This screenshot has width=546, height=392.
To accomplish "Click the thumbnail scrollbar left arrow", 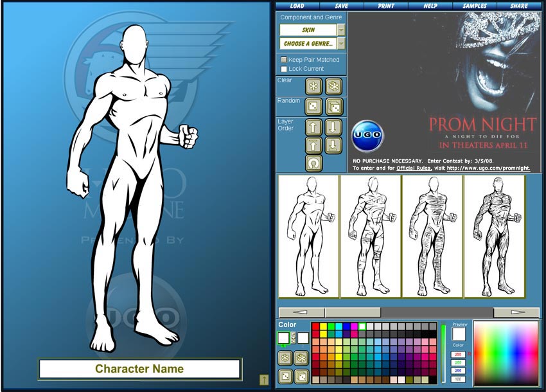I will pos(301,312).
